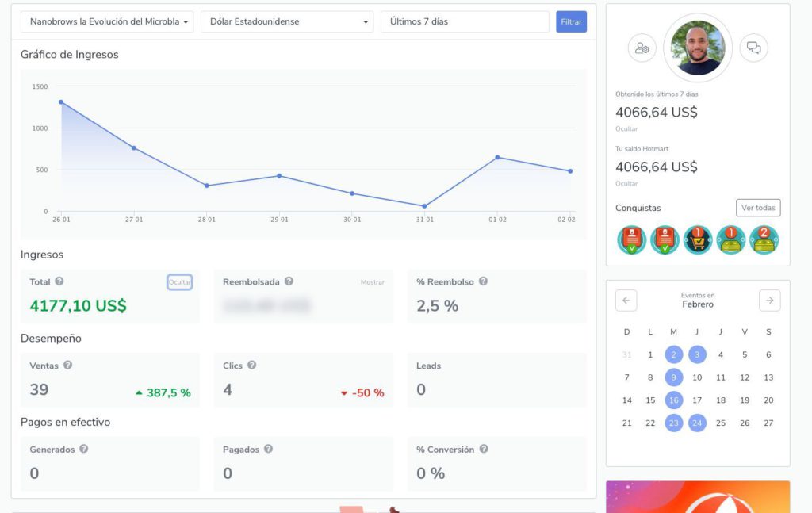812x513 pixels.
Task: Click the chart data point for 29 01
Action: [x=279, y=176]
